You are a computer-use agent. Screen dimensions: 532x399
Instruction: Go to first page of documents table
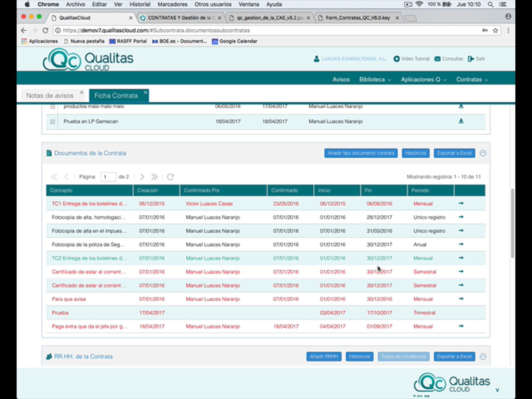[x=54, y=177]
